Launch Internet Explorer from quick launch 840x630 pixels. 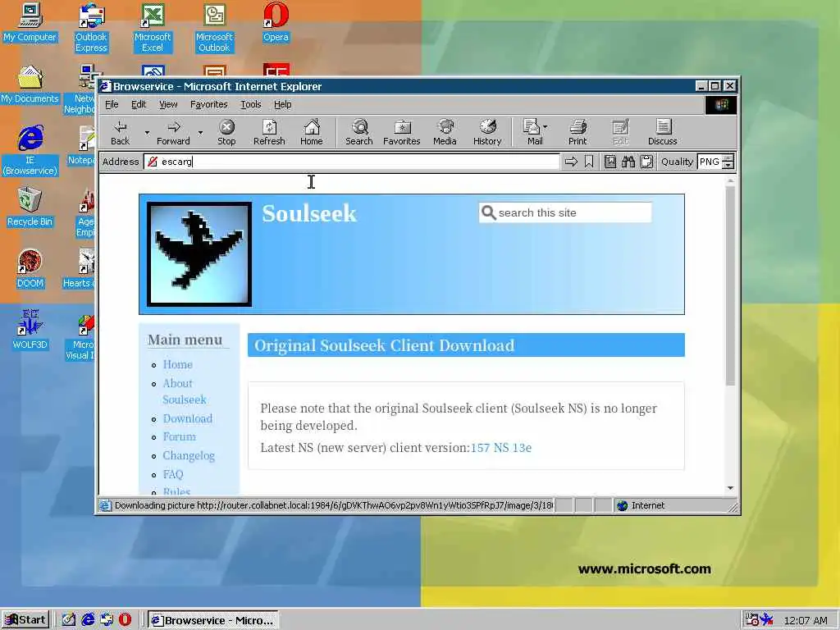(88, 620)
